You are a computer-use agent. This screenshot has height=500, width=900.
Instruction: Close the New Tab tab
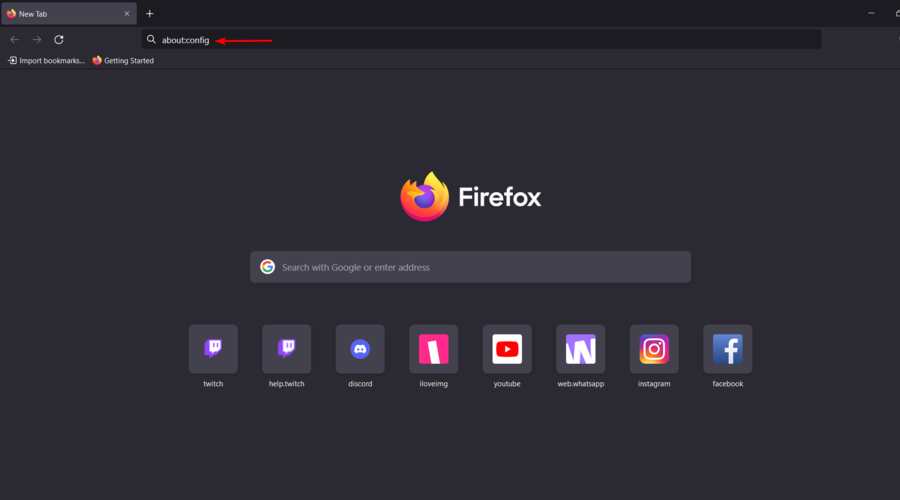pos(127,14)
